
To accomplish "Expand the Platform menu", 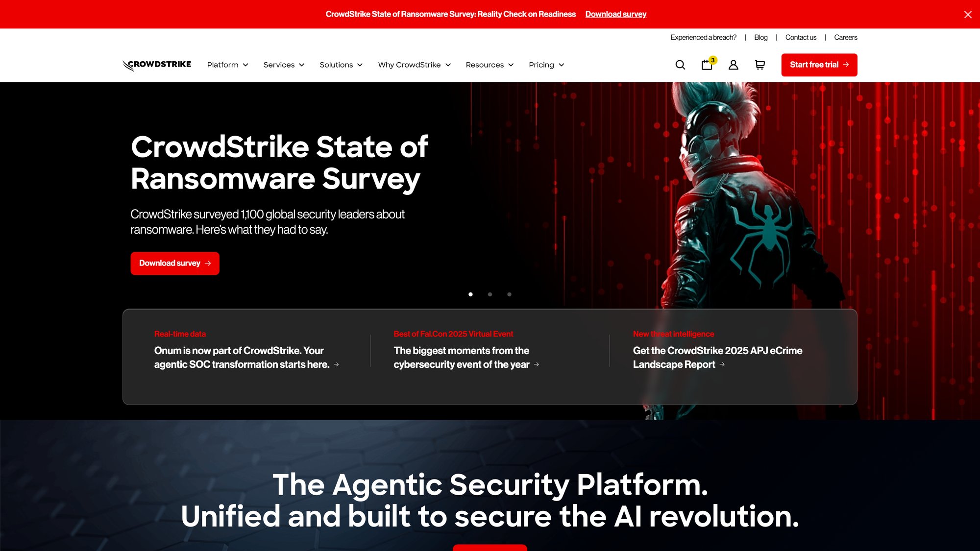I will [x=227, y=65].
